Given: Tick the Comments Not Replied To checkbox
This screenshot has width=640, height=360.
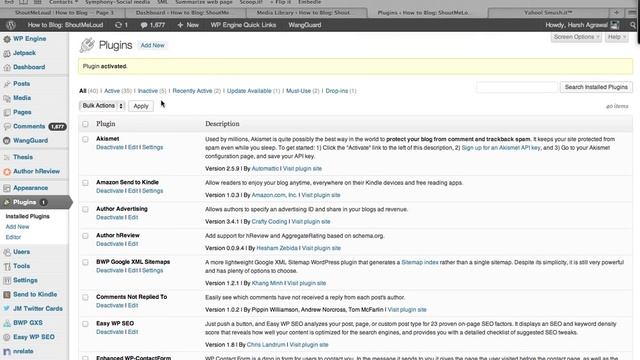Looking at the screenshot, I should (x=85, y=298).
